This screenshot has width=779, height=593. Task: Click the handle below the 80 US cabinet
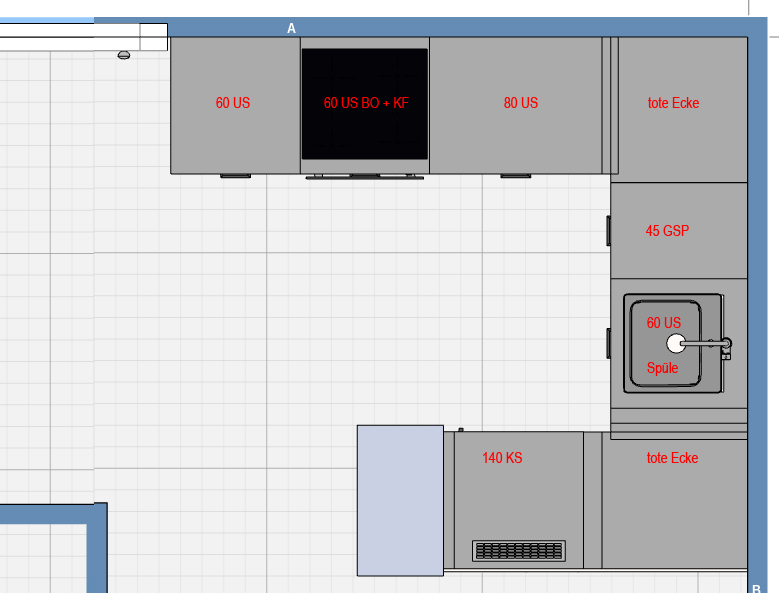coord(515,175)
